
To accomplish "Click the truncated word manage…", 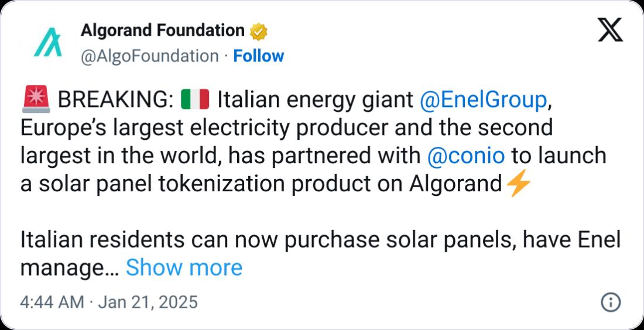I will tap(70, 269).
